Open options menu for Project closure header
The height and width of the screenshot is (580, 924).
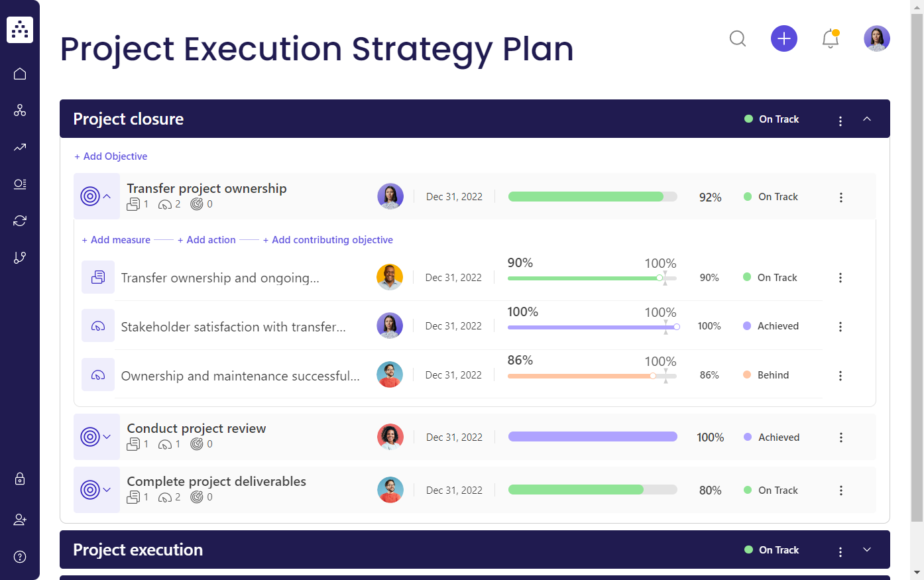pos(840,121)
